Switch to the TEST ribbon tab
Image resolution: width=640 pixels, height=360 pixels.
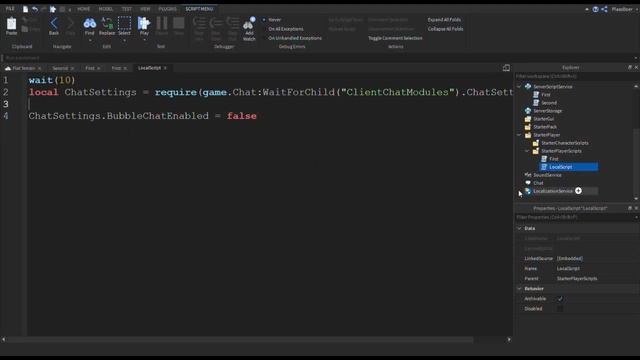[x=127, y=9]
